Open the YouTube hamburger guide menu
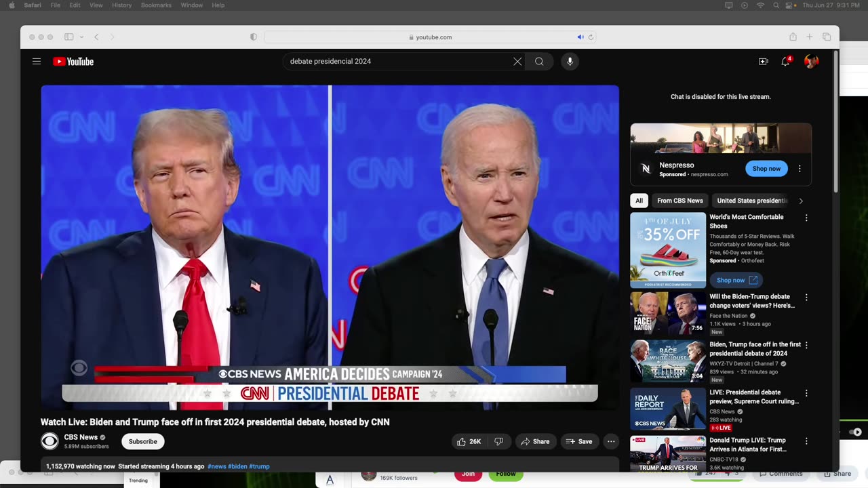This screenshot has height=488, width=868. [37, 61]
